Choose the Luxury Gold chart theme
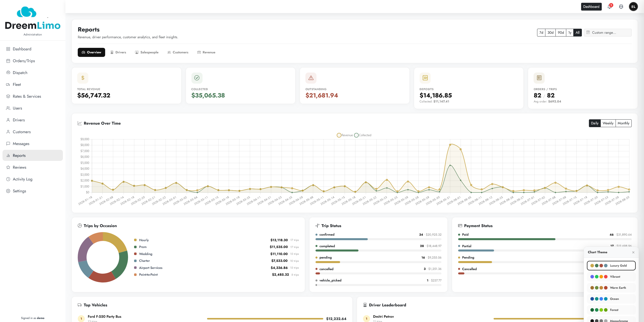The height and width of the screenshot is (322, 644). pyautogui.click(x=611, y=266)
